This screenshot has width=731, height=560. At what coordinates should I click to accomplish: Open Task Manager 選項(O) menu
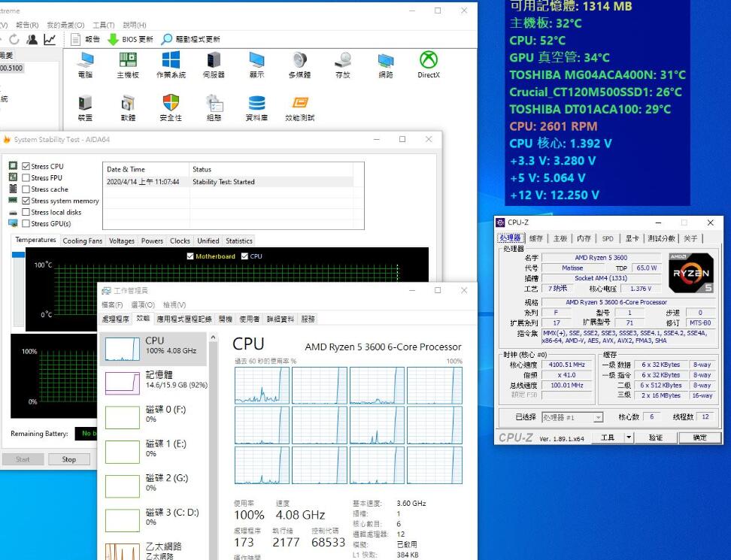coord(143,304)
